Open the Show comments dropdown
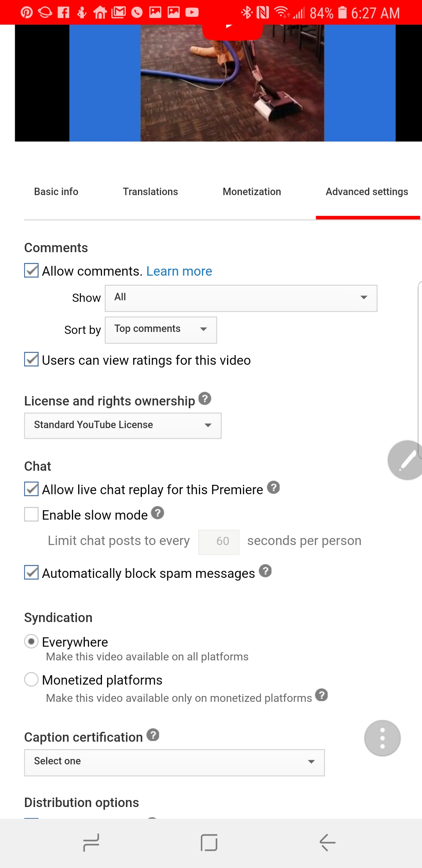Image resolution: width=422 pixels, height=868 pixels. pyautogui.click(x=241, y=298)
